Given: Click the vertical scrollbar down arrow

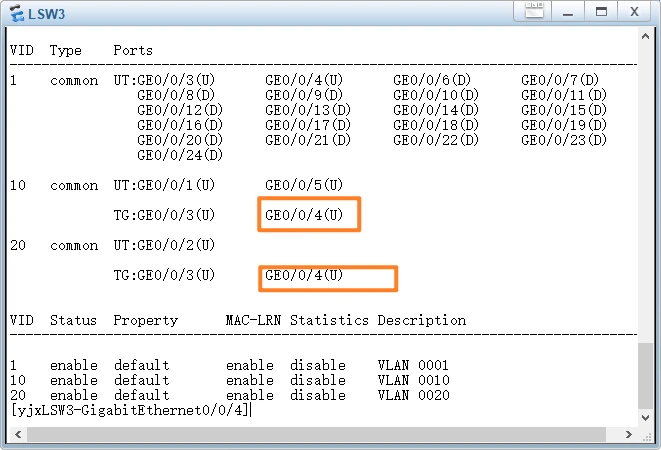Looking at the screenshot, I should pyautogui.click(x=646, y=420).
